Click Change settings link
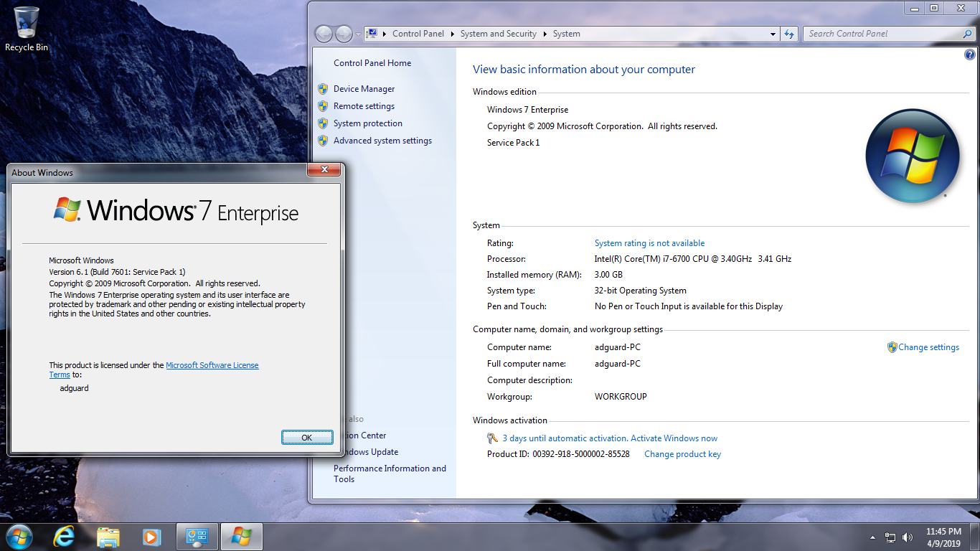 tap(928, 347)
